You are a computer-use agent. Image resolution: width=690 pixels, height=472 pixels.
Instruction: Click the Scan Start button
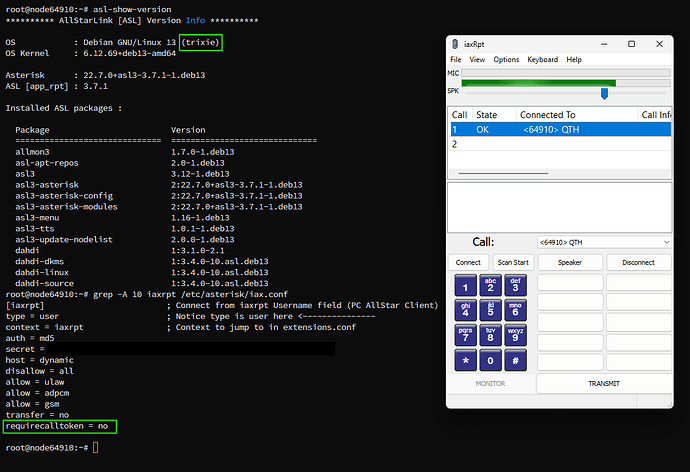(512, 262)
